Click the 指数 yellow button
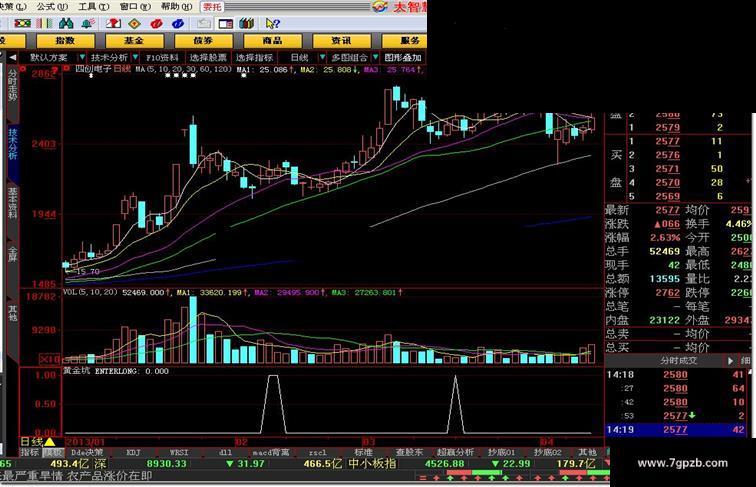Image resolution: width=756 pixels, height=487 pixels. [x=65, y=41]
